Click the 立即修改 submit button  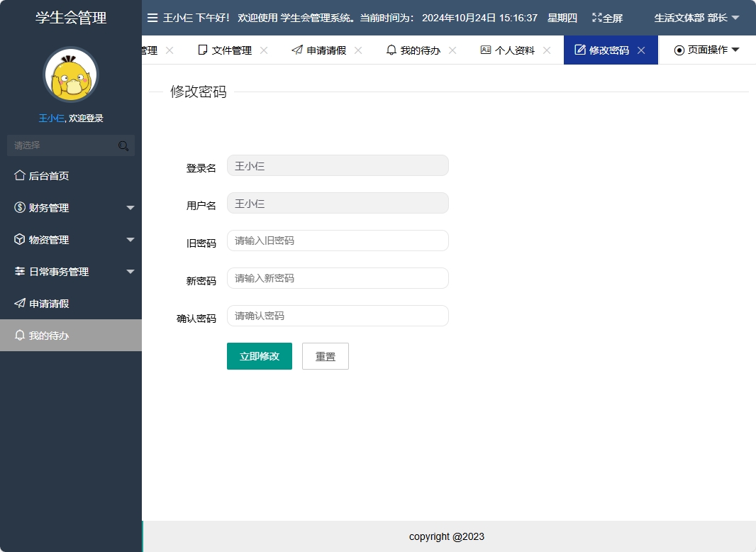259,355
